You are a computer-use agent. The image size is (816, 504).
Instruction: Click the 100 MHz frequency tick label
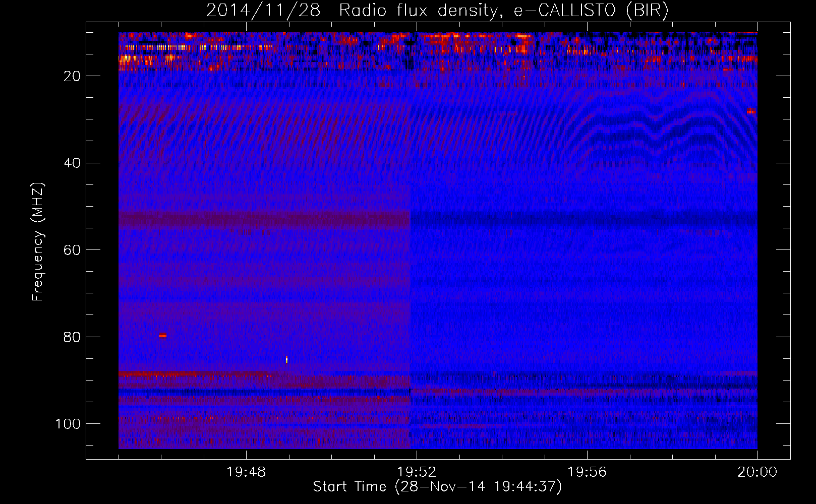click(x=68, y=424)
